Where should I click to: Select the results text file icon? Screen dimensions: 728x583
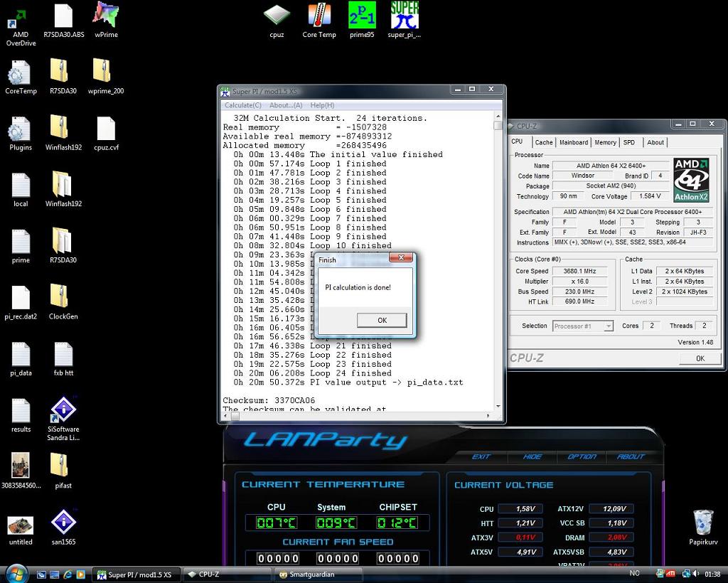pyautogui.click(x=21, y=415)
